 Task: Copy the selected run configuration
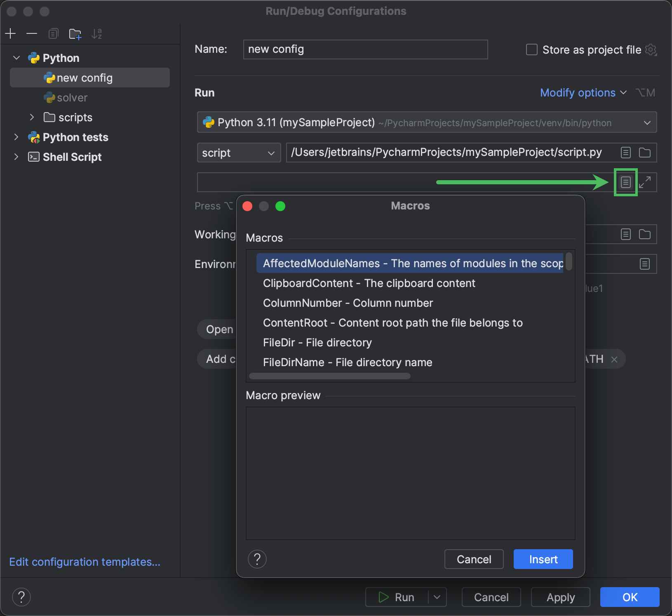pos(54,33)
